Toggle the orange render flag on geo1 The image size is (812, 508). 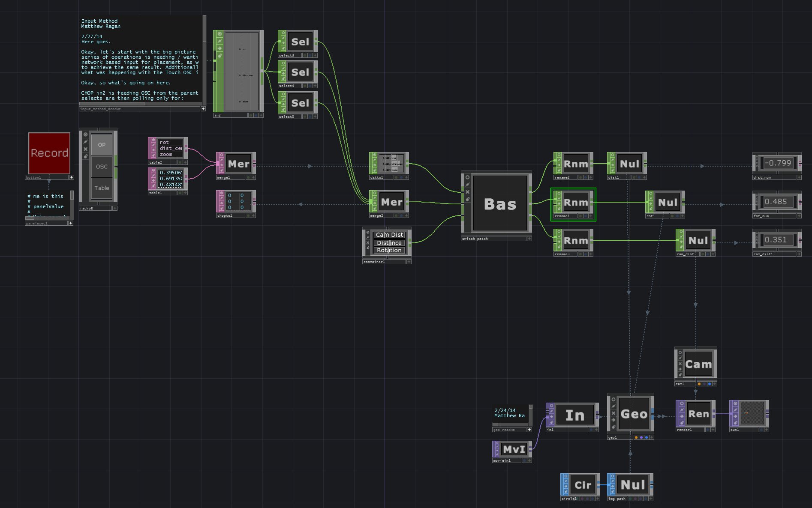point(636,437)
